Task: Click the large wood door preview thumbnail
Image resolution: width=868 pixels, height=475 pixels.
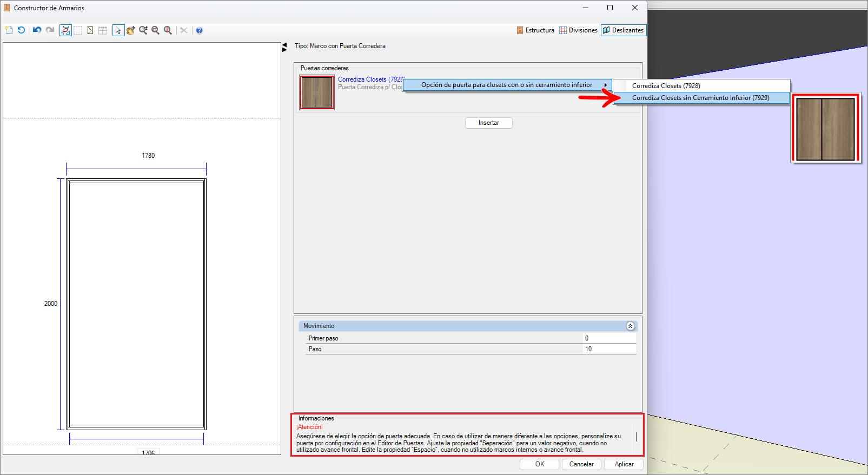Action: (826, 128)
